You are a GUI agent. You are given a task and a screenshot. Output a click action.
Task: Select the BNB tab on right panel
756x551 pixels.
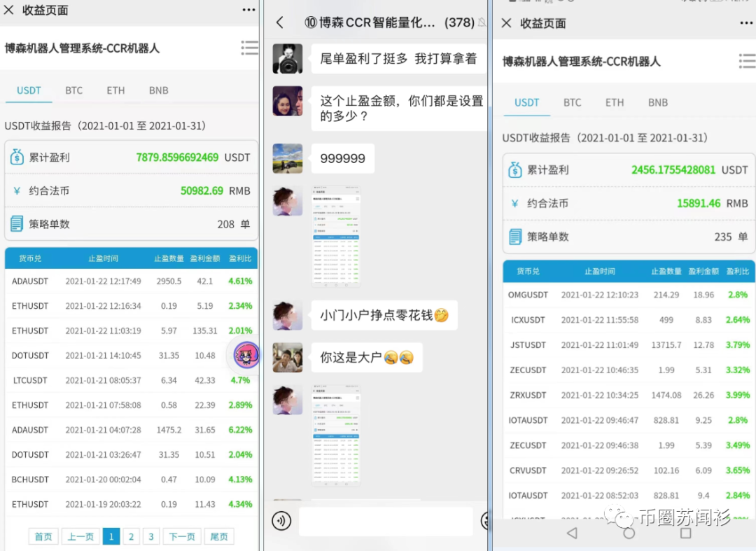[657, 102]
